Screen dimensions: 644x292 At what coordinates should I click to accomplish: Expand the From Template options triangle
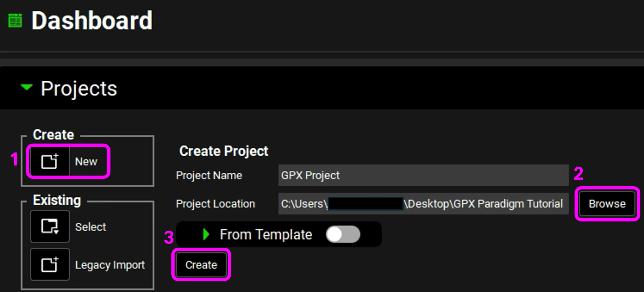click(x=206, y=234)
